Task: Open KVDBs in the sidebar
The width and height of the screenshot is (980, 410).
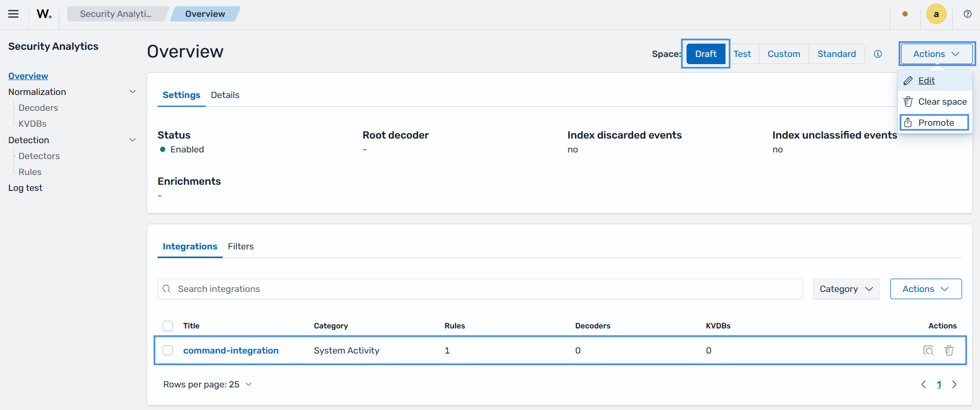Action: point(32,124)
